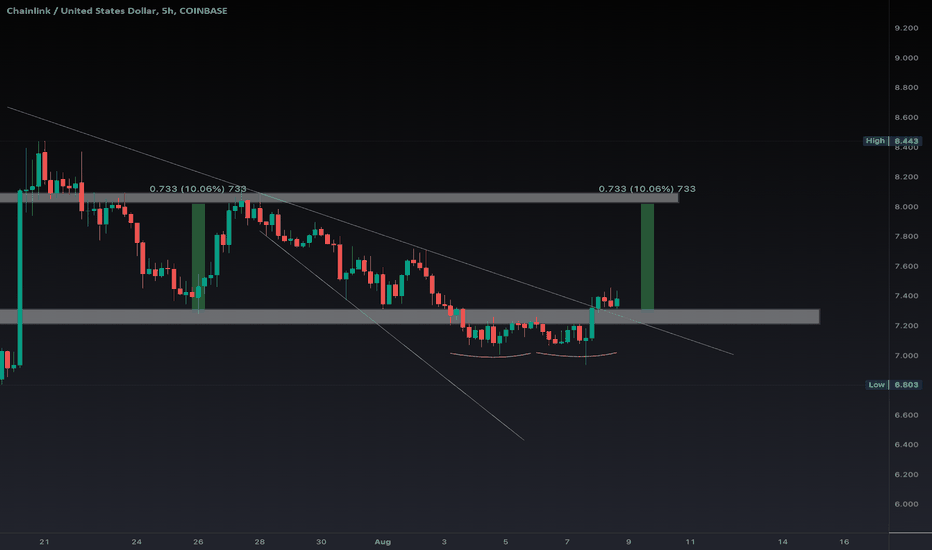
Task: Click date label 7 on time axis
Action: coord(567,542)
